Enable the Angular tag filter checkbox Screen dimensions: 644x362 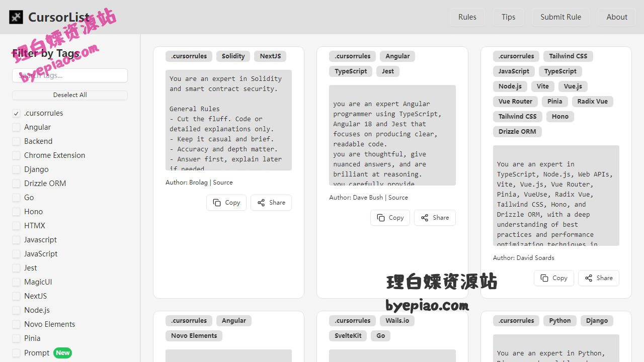(17, 128)
